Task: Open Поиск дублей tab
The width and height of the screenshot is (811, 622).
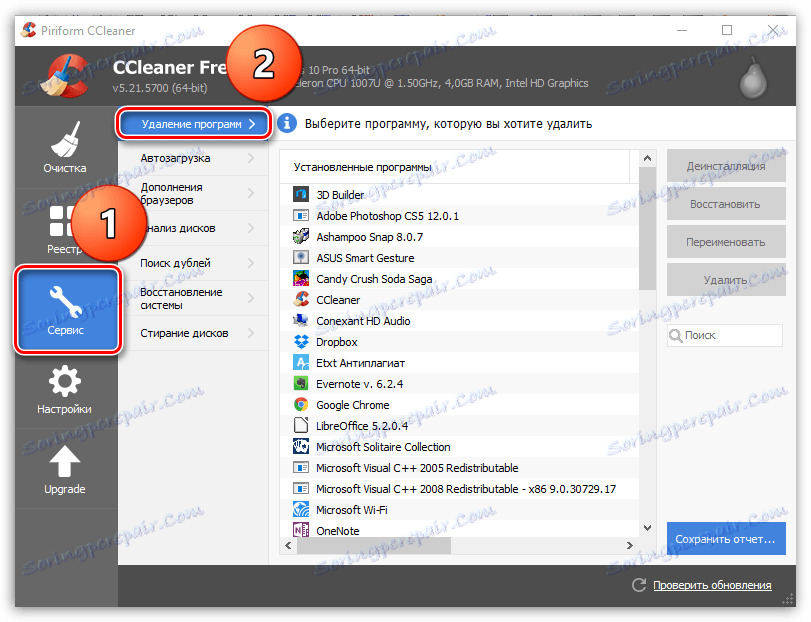Action: pyautogui.click(x=193, y=263)
